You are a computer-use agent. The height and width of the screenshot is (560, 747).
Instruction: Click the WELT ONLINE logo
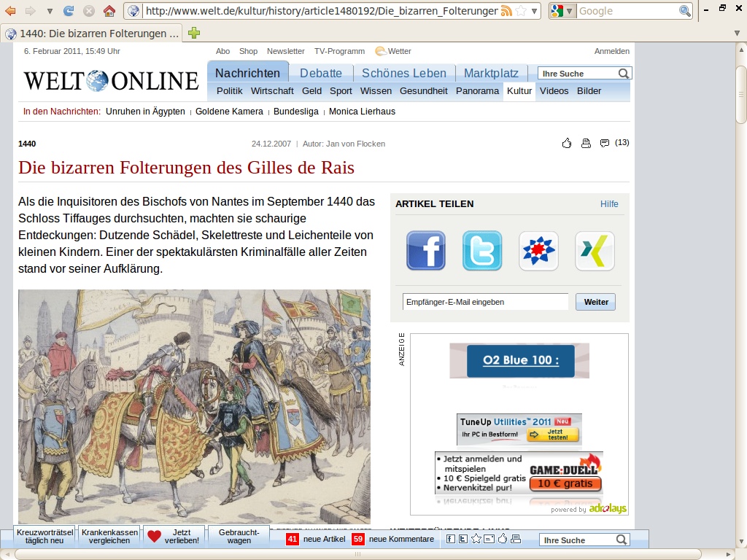pos(111,80)
